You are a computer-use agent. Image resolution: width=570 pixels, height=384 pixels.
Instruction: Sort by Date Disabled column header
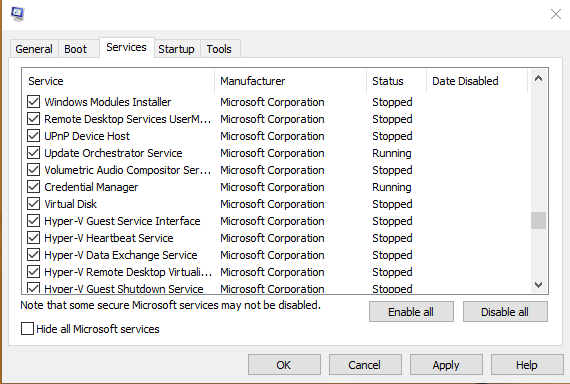(x=477, y=81)
